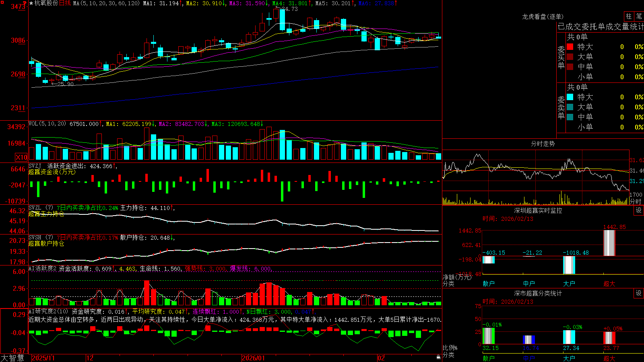
Task: Click the red question mark icon near 3473
Action: coord(25,3)
